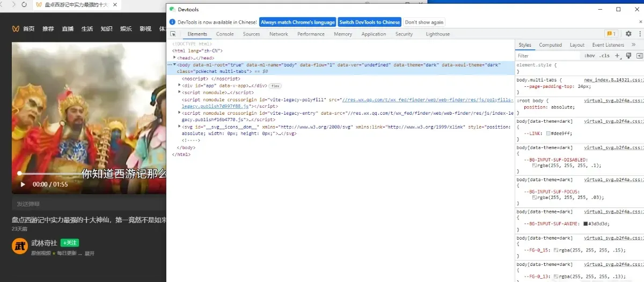Seek the video progress bar

coord(89,173)
